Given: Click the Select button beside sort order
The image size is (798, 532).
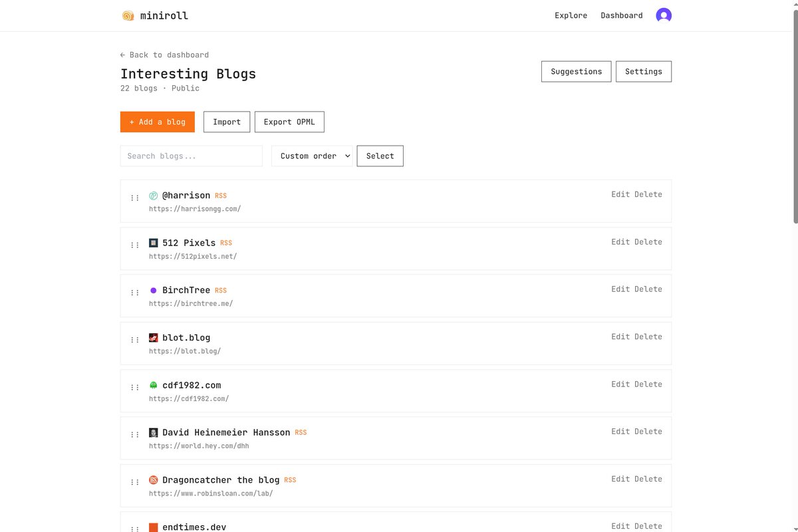Looking at the screenshot, I should coord(380,156).
